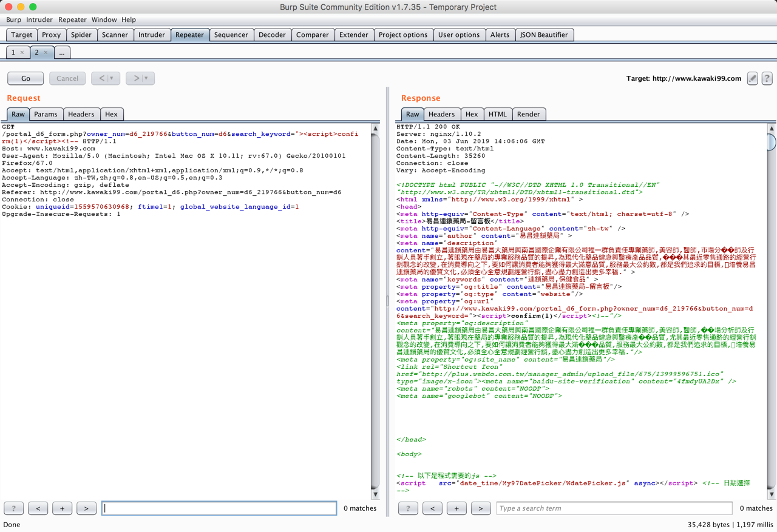Focus the response search term field
This screenshot has width=777, height=532.
(x=614, y=508)
